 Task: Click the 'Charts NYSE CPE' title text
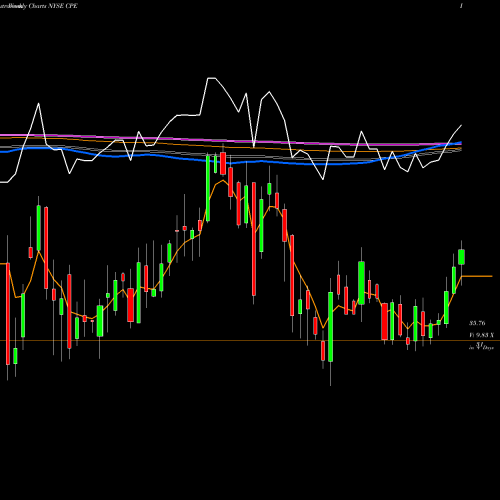click(x=53, y=6)
